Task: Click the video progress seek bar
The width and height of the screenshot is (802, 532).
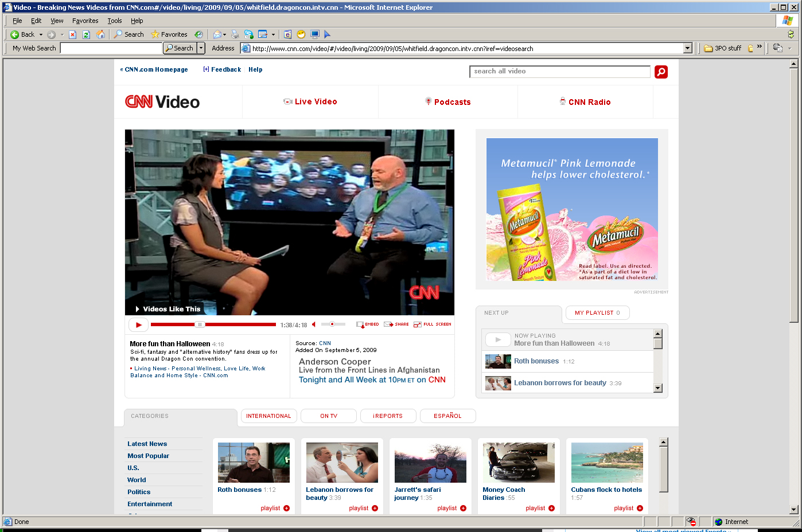Action: point(213,324)
